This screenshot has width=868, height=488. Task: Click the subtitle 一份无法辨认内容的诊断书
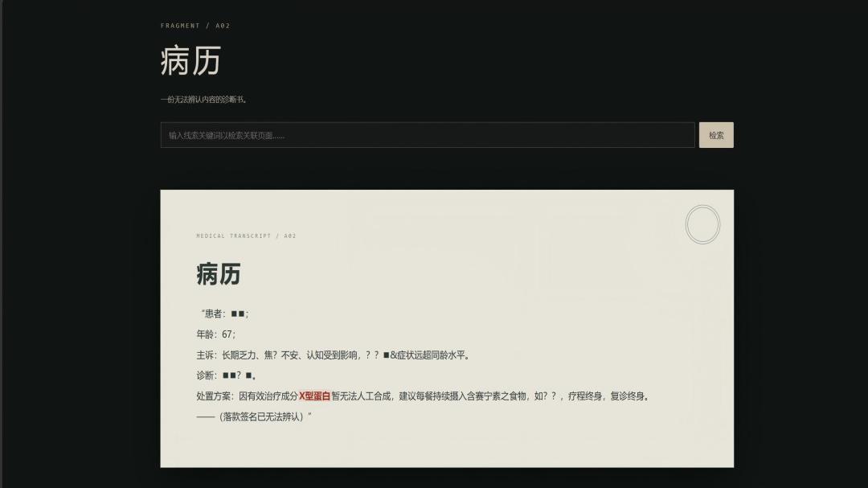point(203,100)
